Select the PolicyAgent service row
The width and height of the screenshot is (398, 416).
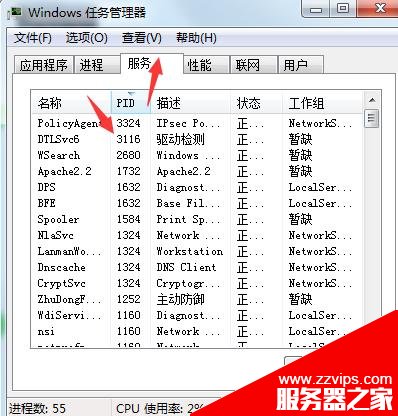point(196,123)
